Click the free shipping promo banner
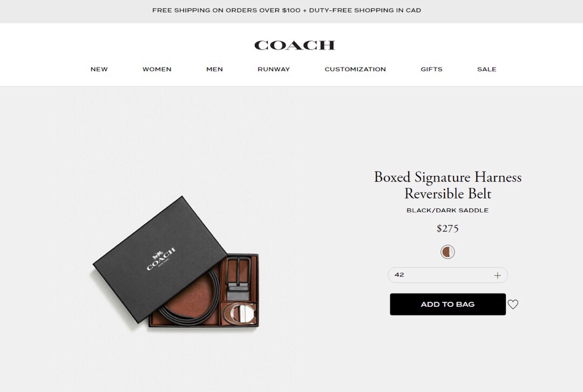This screenshot has width=583, height=392. click(x=287, y=10)
